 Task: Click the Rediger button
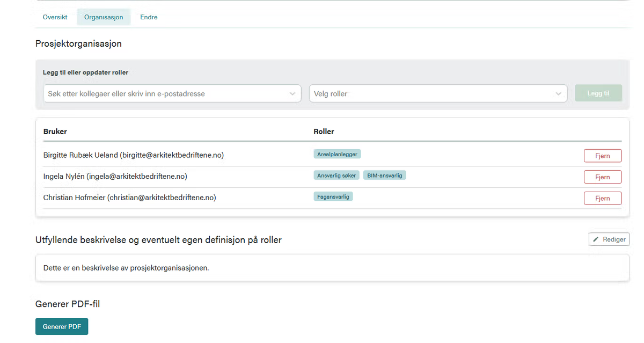click(609, 239)
